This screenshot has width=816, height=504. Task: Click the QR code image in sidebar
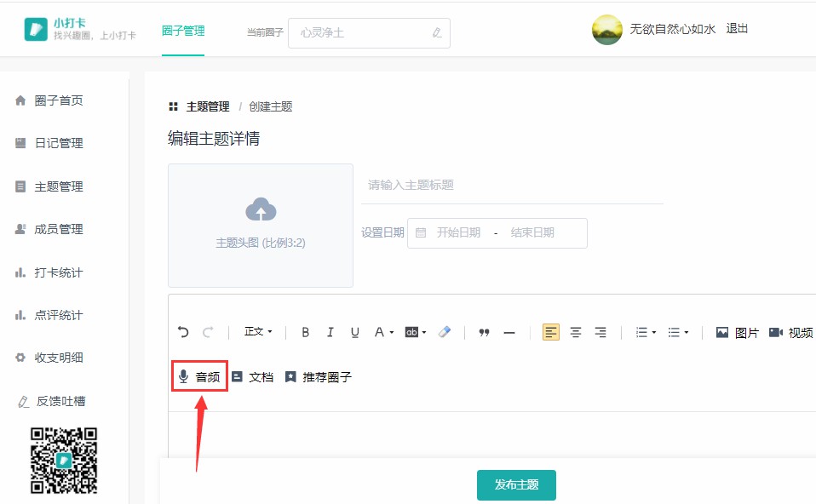coord(64,461)
